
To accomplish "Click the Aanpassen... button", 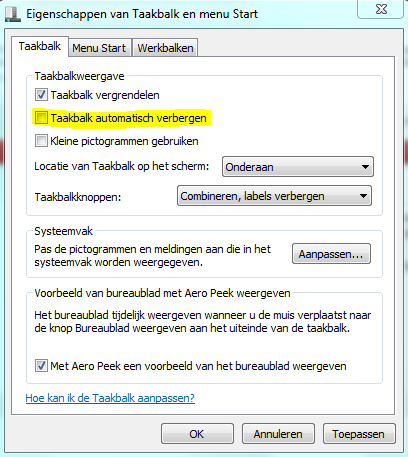I will (x=331, y=254).
